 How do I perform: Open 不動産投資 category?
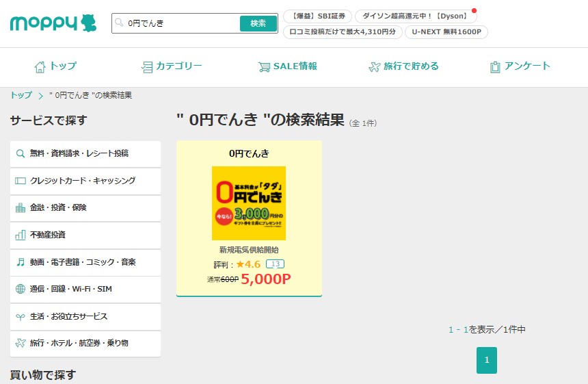tap(85, 235)
